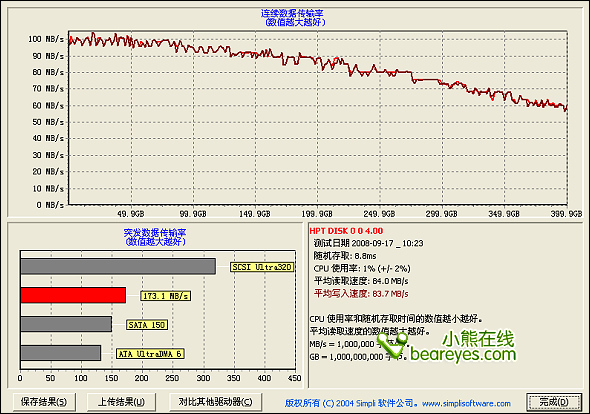Click the 平均读取速度 84.0 MB/s line

[361, 281]
